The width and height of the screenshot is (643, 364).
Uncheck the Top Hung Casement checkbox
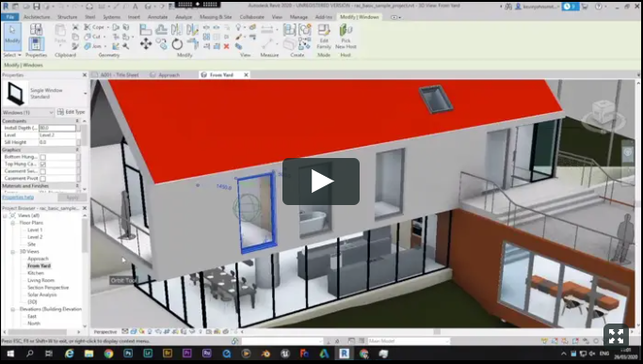click(43, 164)
